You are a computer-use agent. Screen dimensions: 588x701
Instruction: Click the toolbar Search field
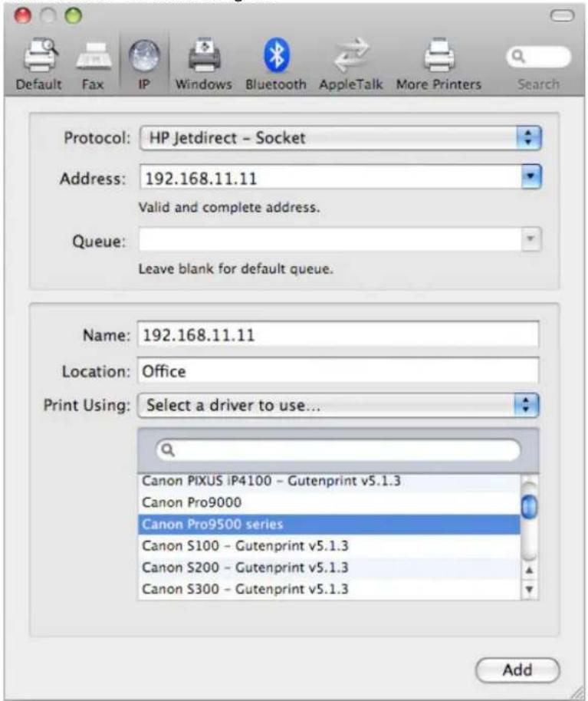pos(538,57)
